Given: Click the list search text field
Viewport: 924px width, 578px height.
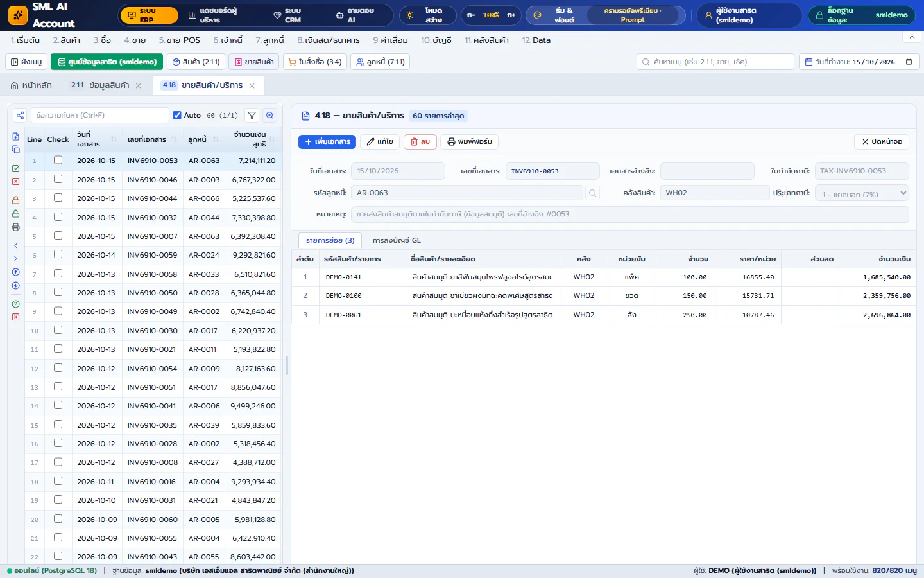Looking at the screenshot, I should 100,116.
